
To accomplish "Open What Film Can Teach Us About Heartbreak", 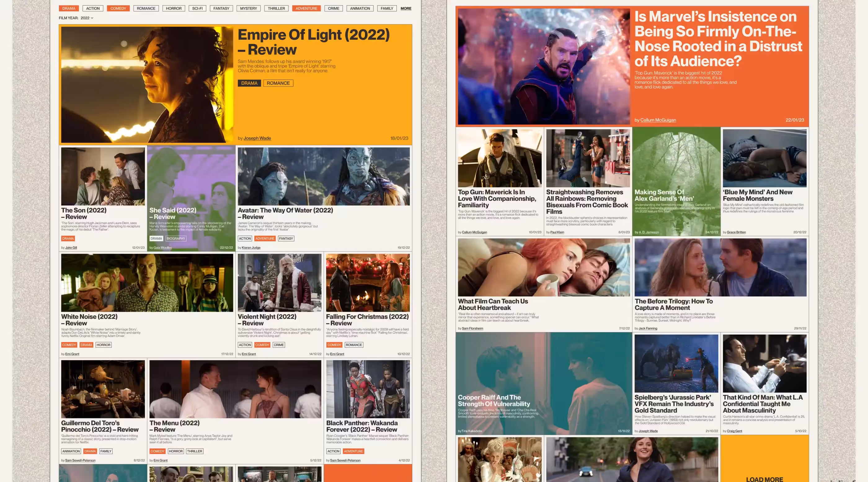I will click(x=493, y=305).
